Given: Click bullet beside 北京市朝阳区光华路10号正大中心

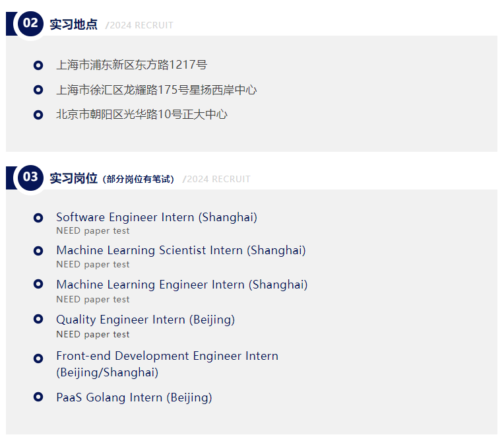Looking at the screenshot, I should click(38, 115).
